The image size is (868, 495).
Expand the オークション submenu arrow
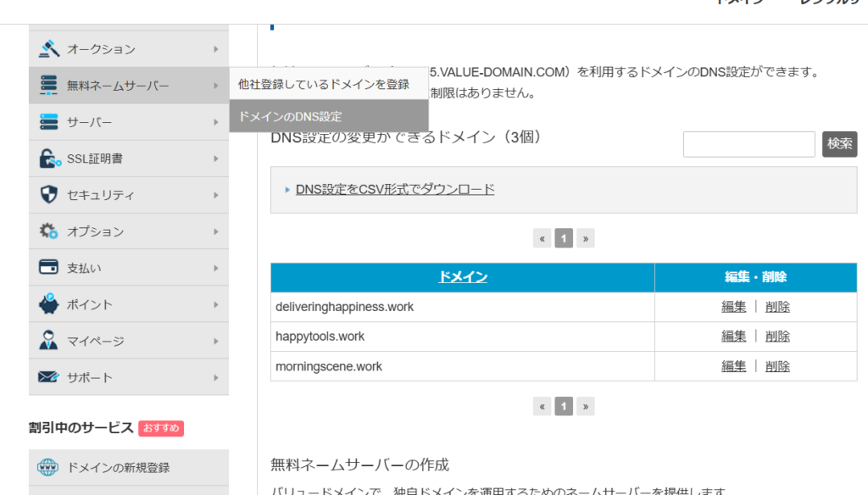(216, 49)
